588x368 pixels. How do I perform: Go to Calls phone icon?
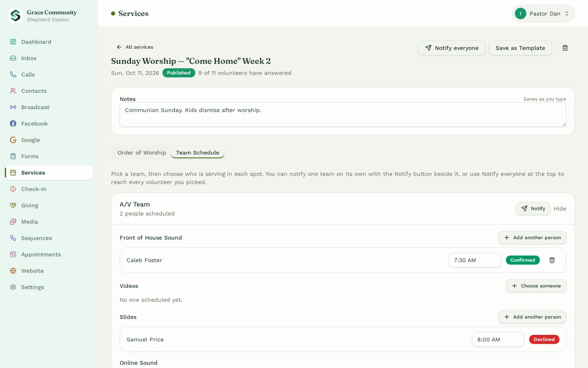click(13, 74)
